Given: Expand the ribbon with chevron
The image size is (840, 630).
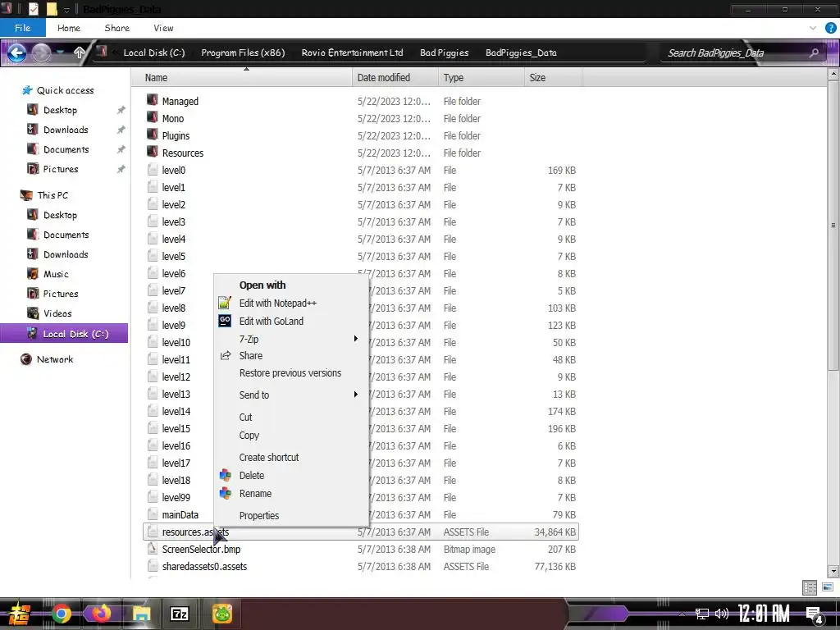Looking at the screenshot, I should [x=813, y=28].
